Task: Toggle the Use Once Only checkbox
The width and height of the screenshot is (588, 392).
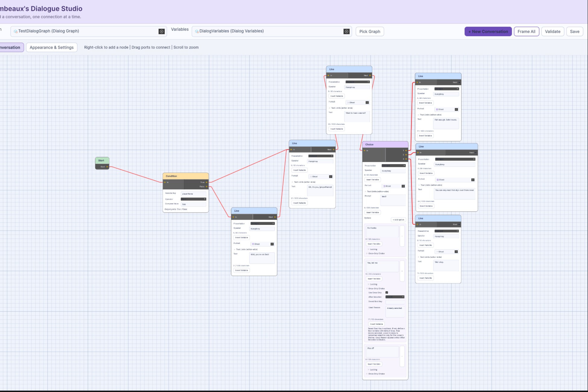Action: pos(387,292)
